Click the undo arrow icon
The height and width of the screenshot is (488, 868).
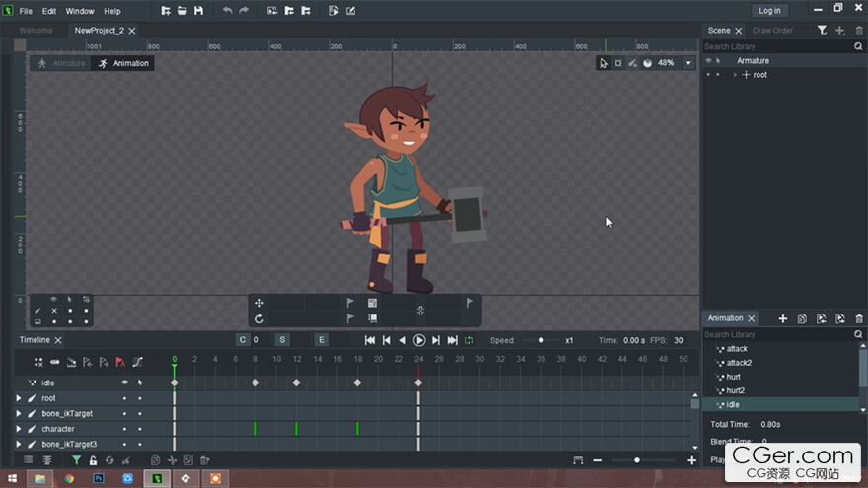pos(227,11)
